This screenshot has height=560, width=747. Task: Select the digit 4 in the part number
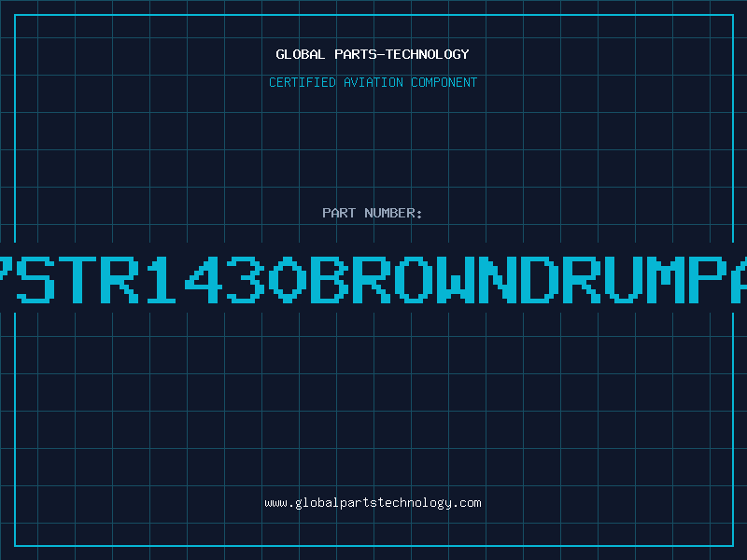(x=204, y=279)
